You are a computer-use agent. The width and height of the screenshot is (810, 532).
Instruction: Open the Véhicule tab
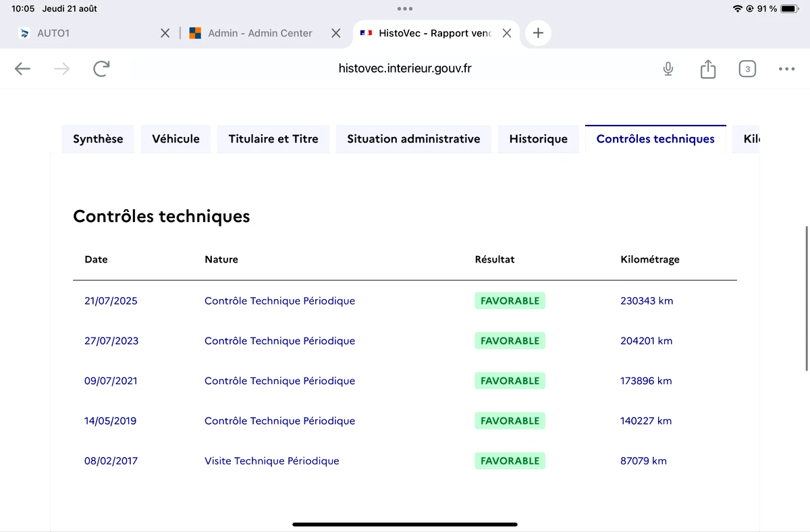(175, 139)
